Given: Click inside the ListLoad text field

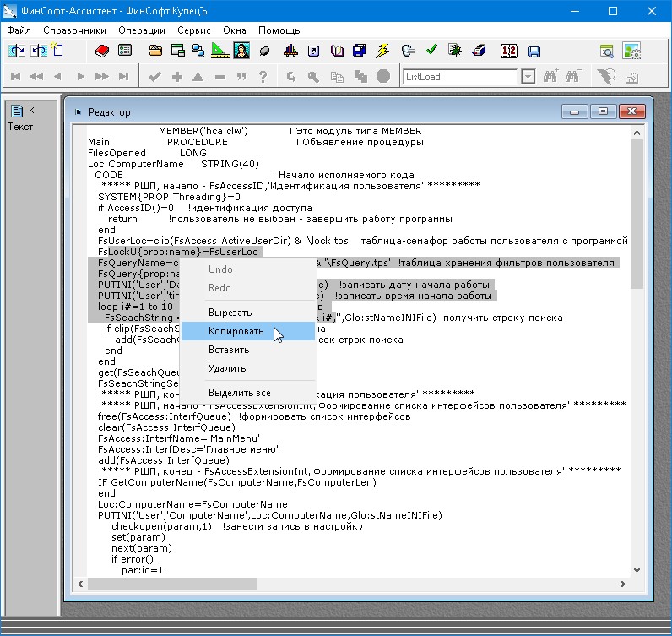Looking at the screenshot, I should pyautogui.click(x=460, y=77).
